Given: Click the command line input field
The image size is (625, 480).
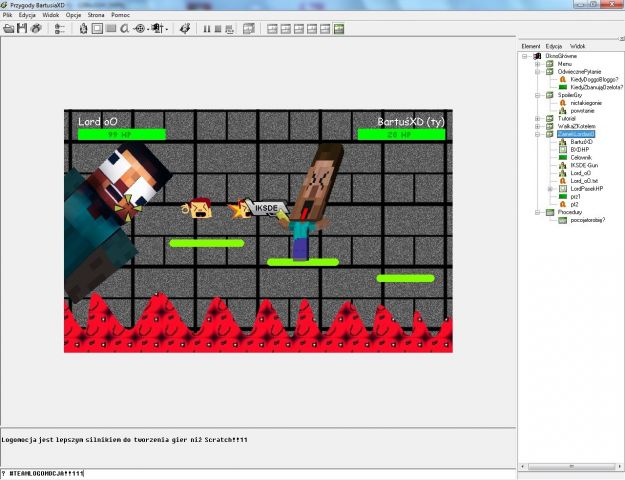Looking at the screenshot, I should pyautogui.click(x=258, y=474).
